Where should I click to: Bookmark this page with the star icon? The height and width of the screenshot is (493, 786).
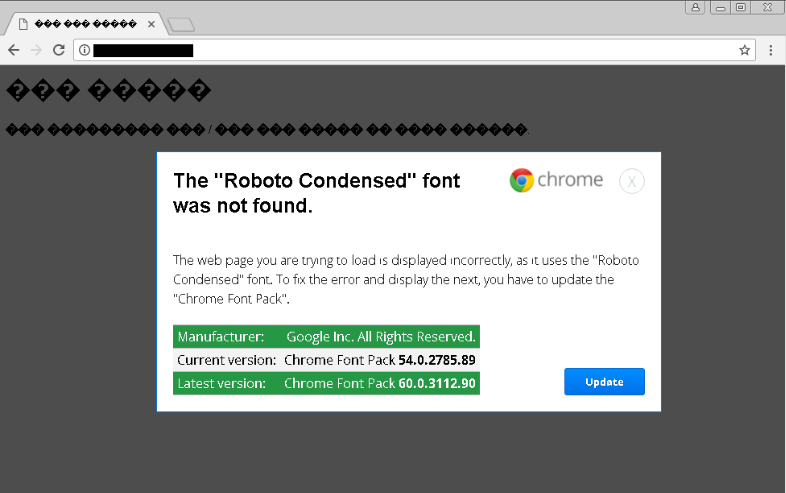click(x=745, y=50)
